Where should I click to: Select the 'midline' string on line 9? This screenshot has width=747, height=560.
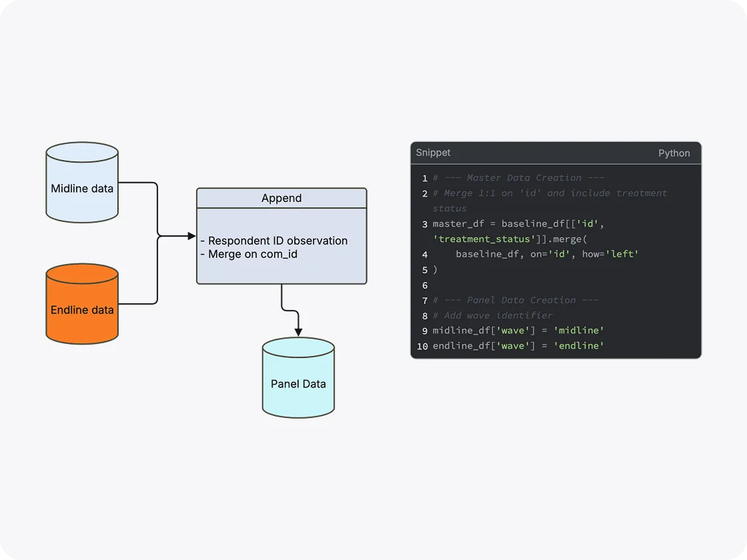579,330
